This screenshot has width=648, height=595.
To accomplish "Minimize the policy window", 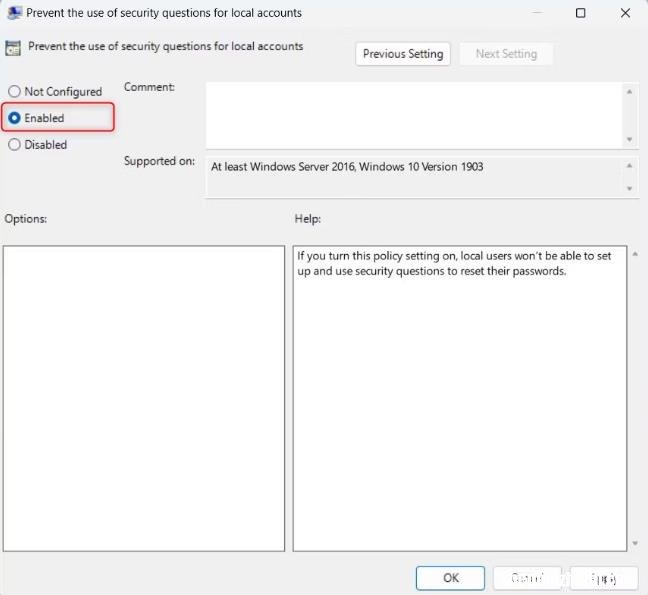I will tap(537, 13).
